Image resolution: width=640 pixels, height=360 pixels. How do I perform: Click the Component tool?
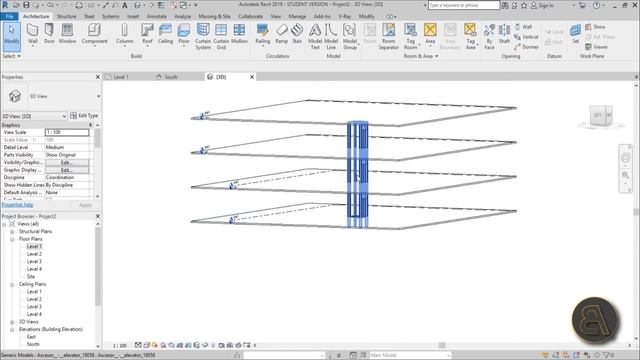[94, 34]
